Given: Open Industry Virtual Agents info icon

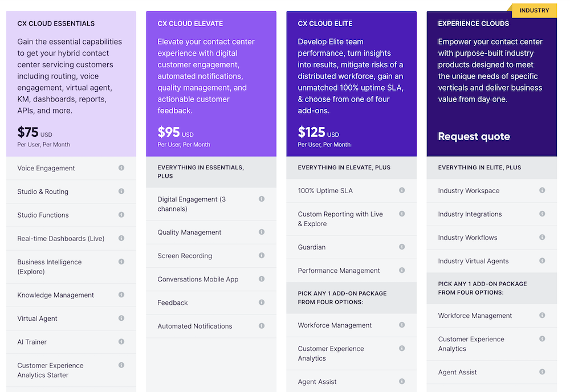Looking at the screenshot, I should coord(543,261).
